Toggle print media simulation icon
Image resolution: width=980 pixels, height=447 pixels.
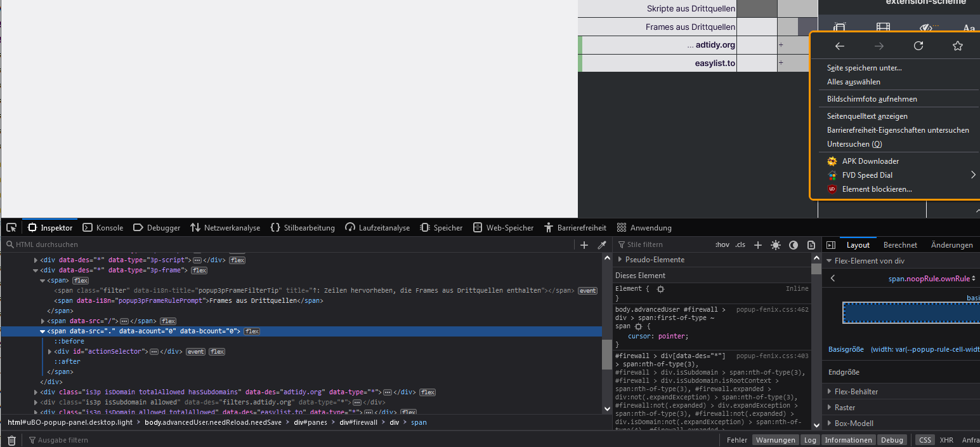click(x=811, y=245)
